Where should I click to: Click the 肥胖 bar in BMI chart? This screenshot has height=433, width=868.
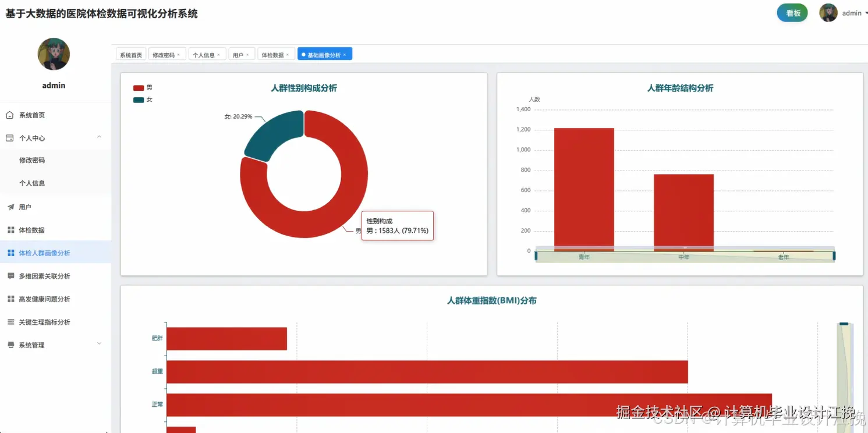tap(226, 339)
